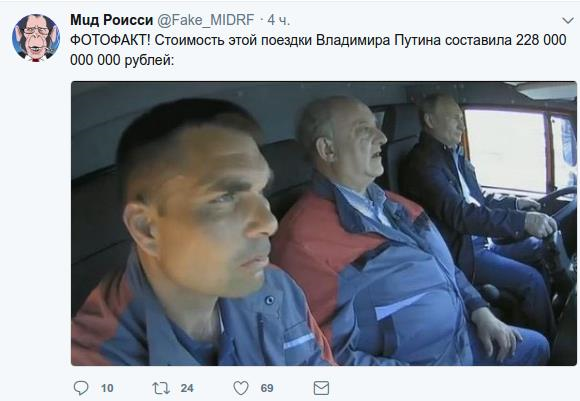Retweet using the arrows icon
This screenshot has width=580, height=401.
[161, 388]
